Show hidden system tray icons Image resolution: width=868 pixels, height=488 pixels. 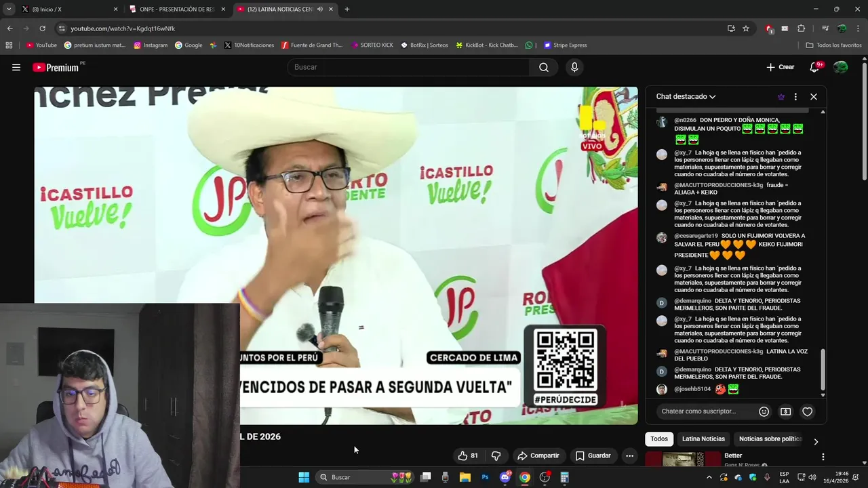pos(709,477)
